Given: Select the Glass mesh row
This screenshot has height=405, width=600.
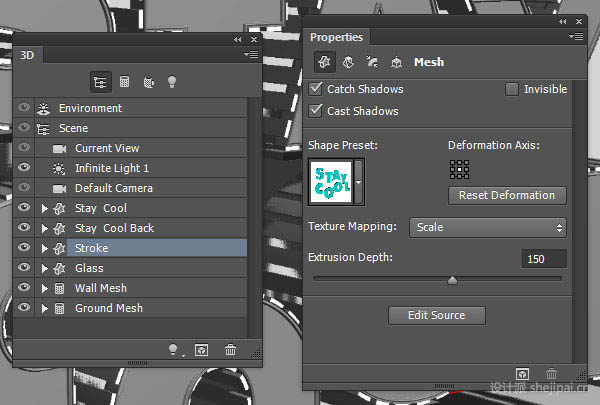Looking at the screenshot, I should [130, 268].
